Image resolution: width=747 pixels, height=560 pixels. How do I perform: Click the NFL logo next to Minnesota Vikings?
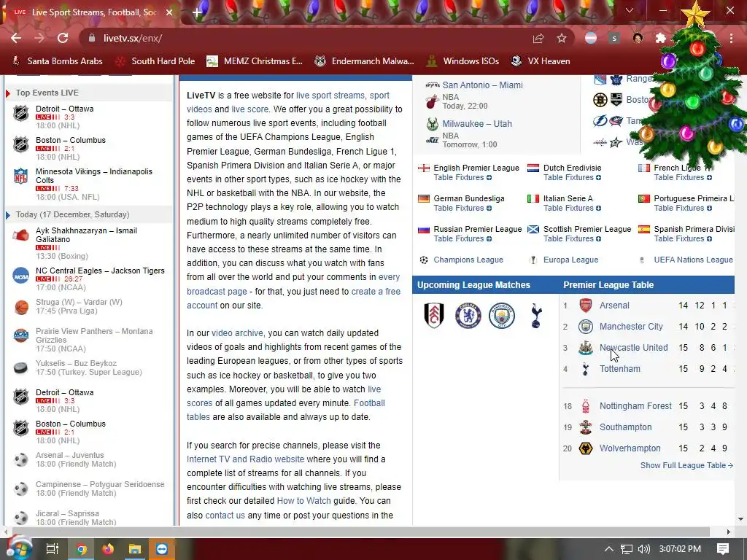(x=20, y=176)
